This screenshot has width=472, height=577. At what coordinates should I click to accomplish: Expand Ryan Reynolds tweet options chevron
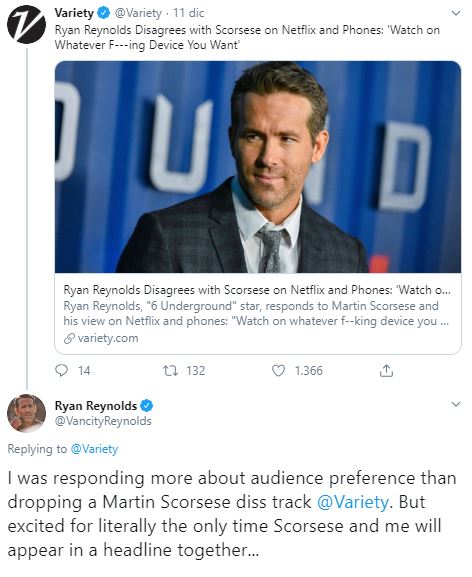pos(456,404)
